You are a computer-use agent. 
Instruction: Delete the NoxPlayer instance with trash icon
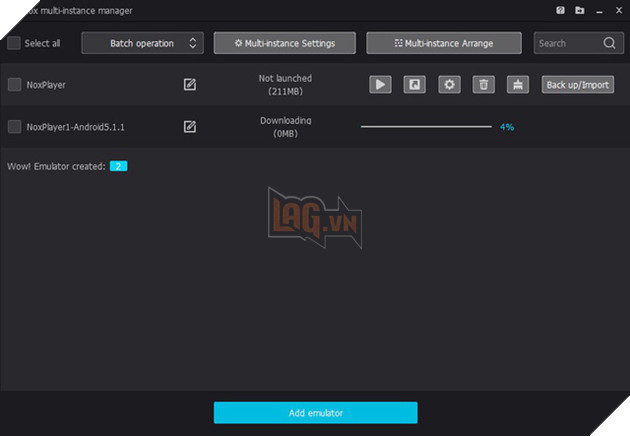pyautogui.click(x=483, y=85)
